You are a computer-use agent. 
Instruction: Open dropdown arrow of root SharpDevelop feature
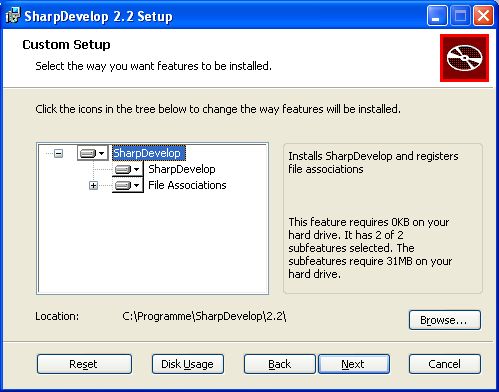coord(102,153)
